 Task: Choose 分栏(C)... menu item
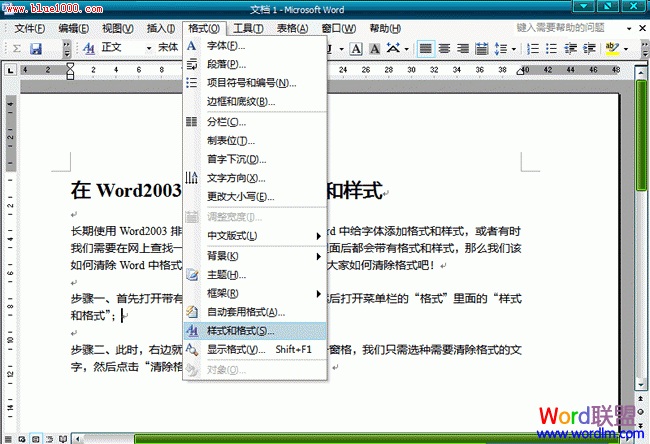(255, 122)
